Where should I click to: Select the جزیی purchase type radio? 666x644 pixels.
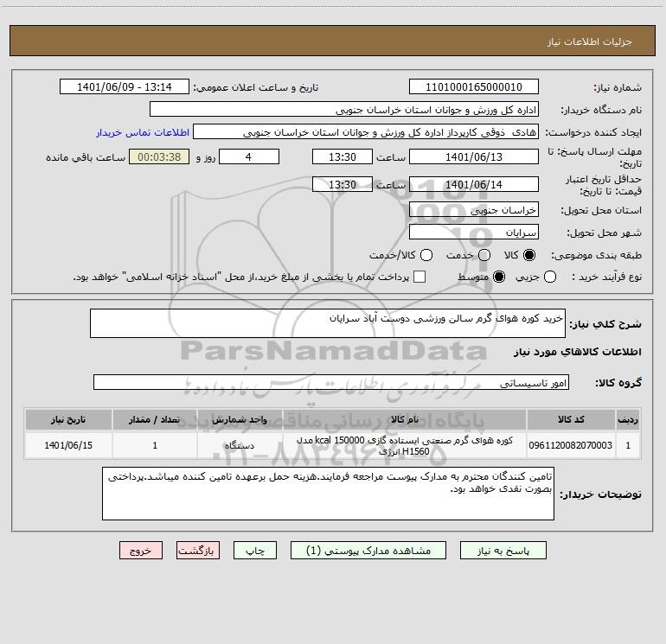click(x=550, y=277)
